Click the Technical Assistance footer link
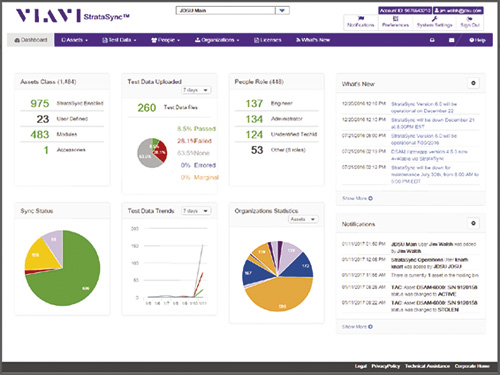The width and height of the screenshot is (500, 375). [x=427, y=366]
